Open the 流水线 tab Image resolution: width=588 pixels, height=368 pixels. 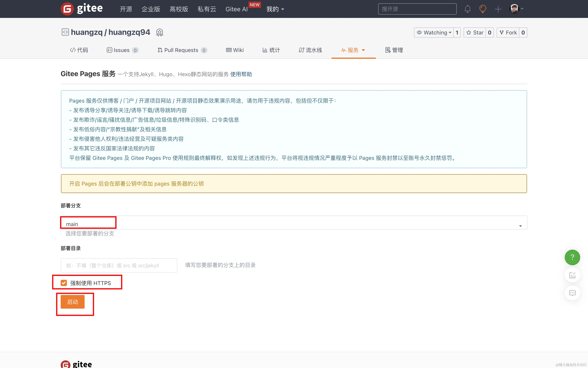pyautogui.click(x=310, y=50)
